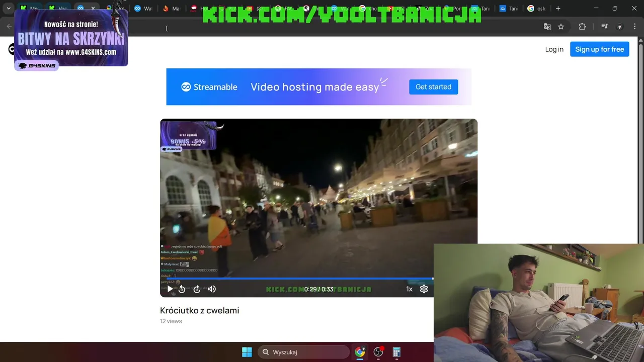Switch to the "Mar" tab with flame icon
Screen dimensions: 644x362
pos(172,9)
